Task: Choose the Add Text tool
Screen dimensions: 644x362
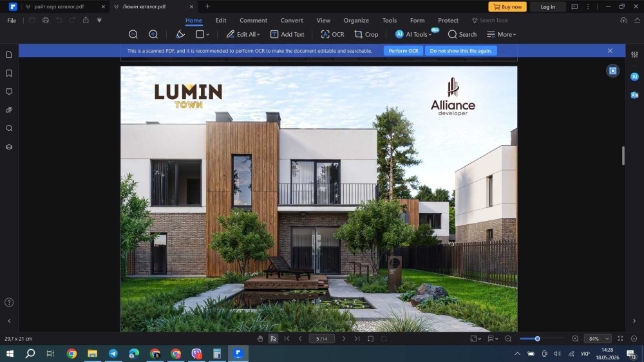Action: [x=287, y=35]
